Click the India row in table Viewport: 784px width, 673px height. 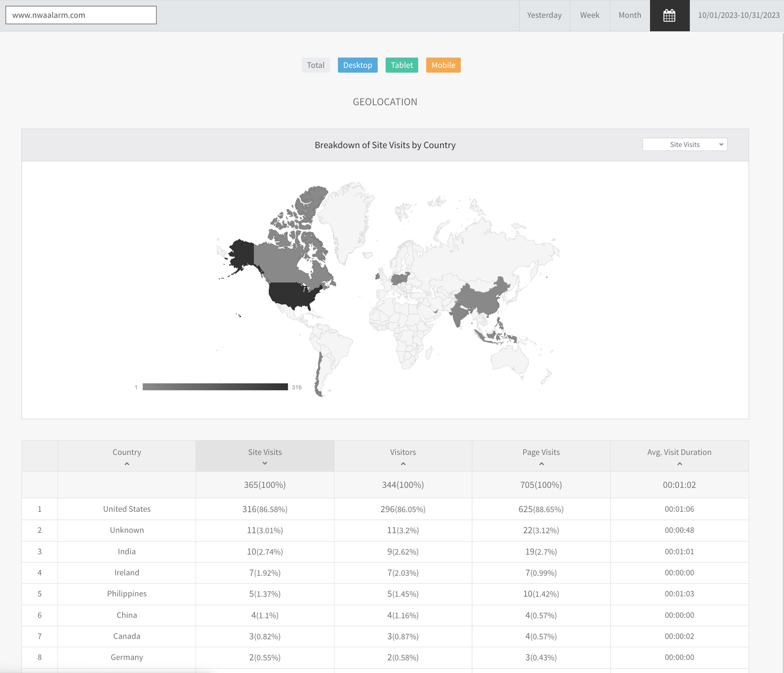point(127,551)
